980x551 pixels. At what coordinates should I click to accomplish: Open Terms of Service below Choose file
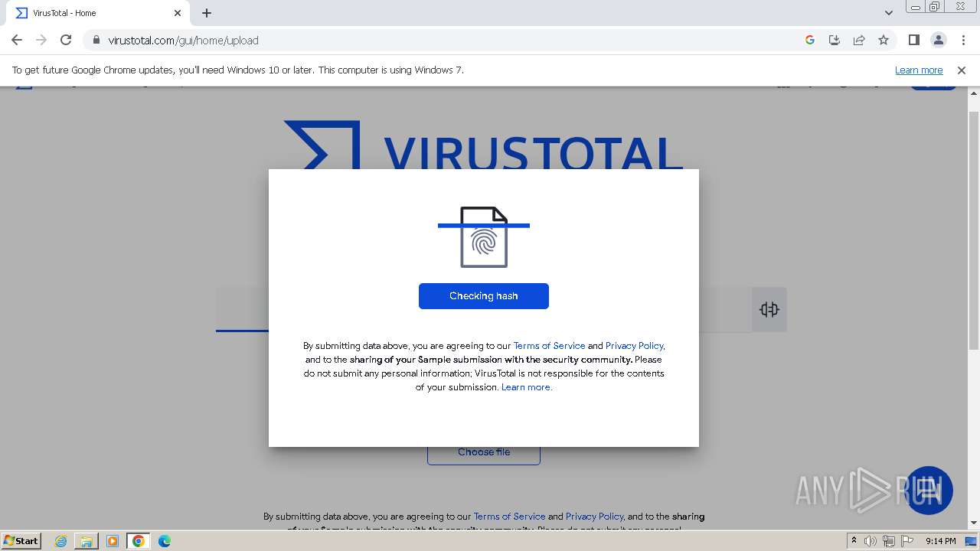tap(509, 517)
